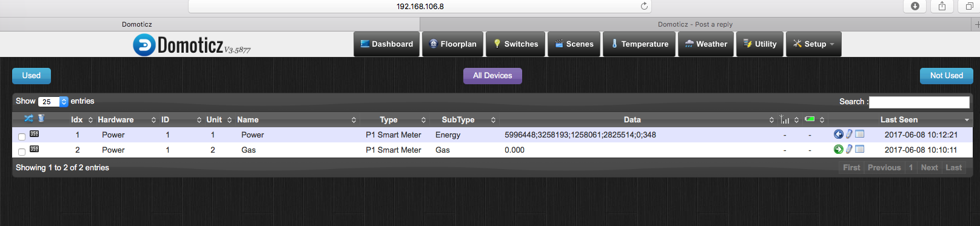Click the Energy subtype cell
980x226 pixels.
(x=448, y=135)
